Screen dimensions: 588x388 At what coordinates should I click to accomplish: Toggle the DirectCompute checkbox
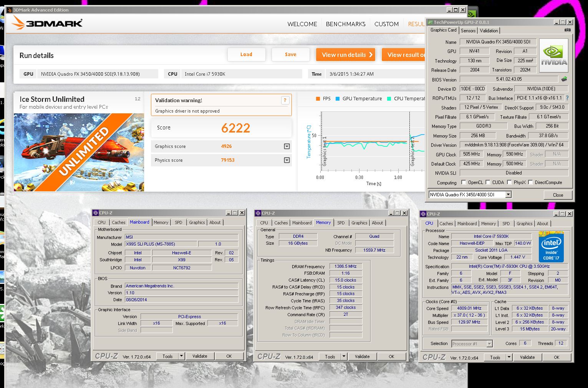pos(531,182)
